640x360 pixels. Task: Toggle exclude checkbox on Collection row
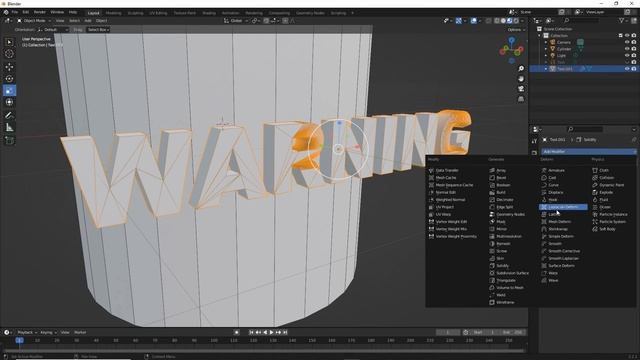tap(620, 36)
